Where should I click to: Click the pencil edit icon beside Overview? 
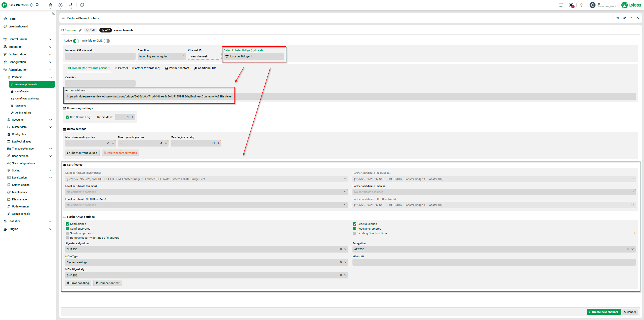[x=80, y=30]
